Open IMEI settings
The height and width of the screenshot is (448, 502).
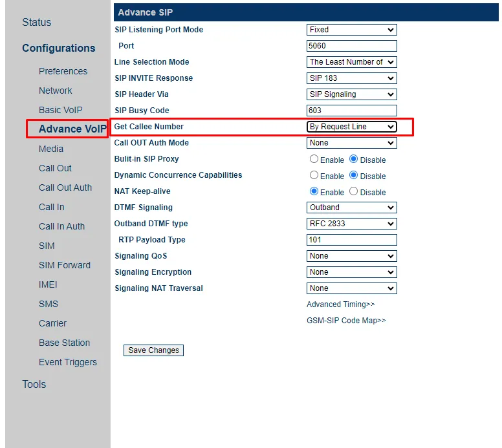click(48, 284)
